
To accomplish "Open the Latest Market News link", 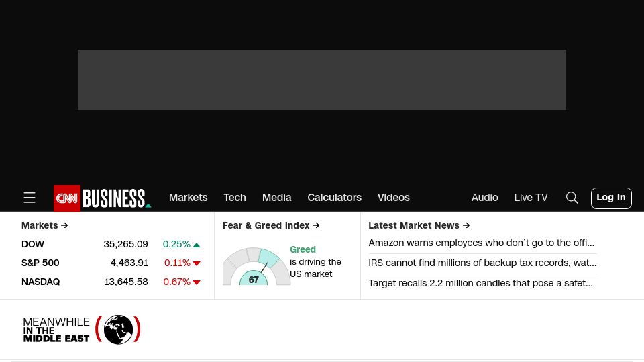I will pyautogui.click(x=419, y=225).
